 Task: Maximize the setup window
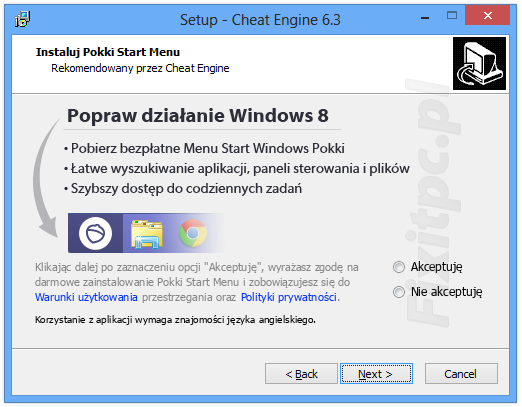pos(452,15)
